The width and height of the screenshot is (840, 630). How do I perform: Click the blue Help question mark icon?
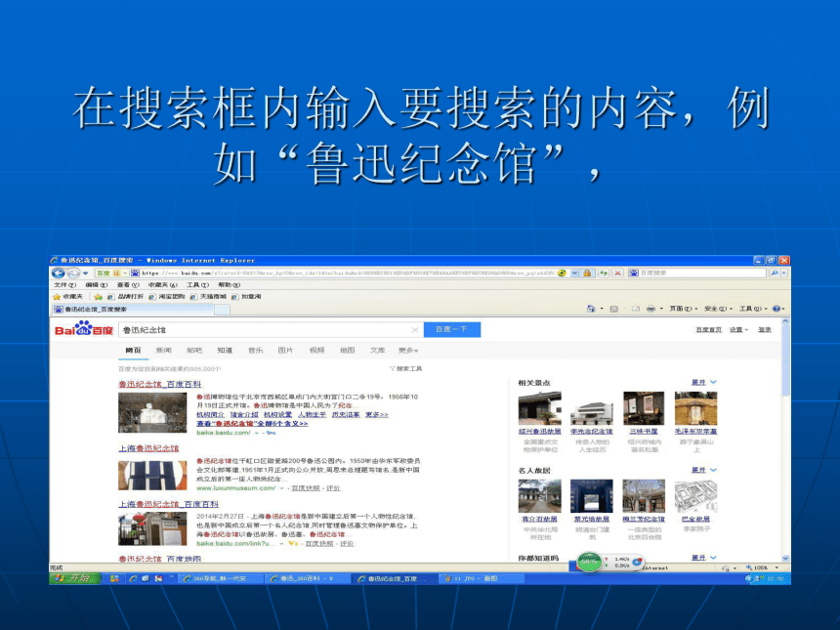777,309
